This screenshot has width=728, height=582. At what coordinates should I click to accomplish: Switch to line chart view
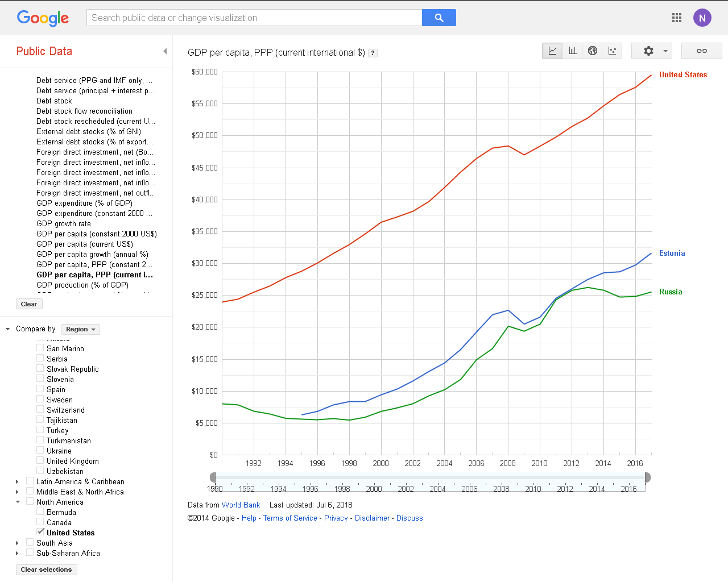pyautogui.click(x=552, y=51)
